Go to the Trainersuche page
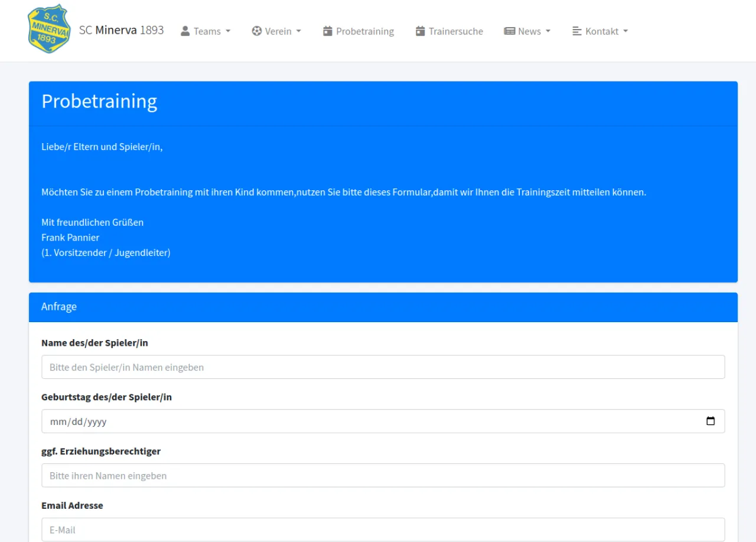Image resolution: width=756 pixels, height=542 pixels. point(449,31)
